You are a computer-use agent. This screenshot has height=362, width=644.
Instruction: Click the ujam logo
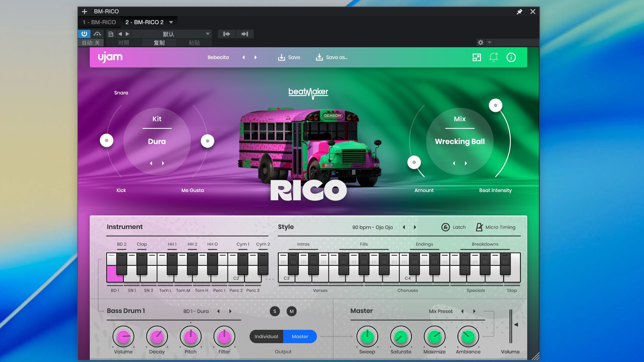(x=110, y=58)
